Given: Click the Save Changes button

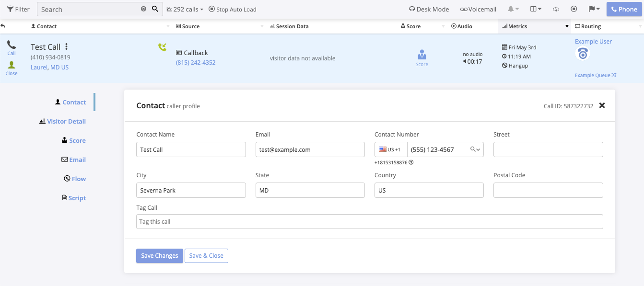Looking at the screenshot, I should (x=160, y=256).
